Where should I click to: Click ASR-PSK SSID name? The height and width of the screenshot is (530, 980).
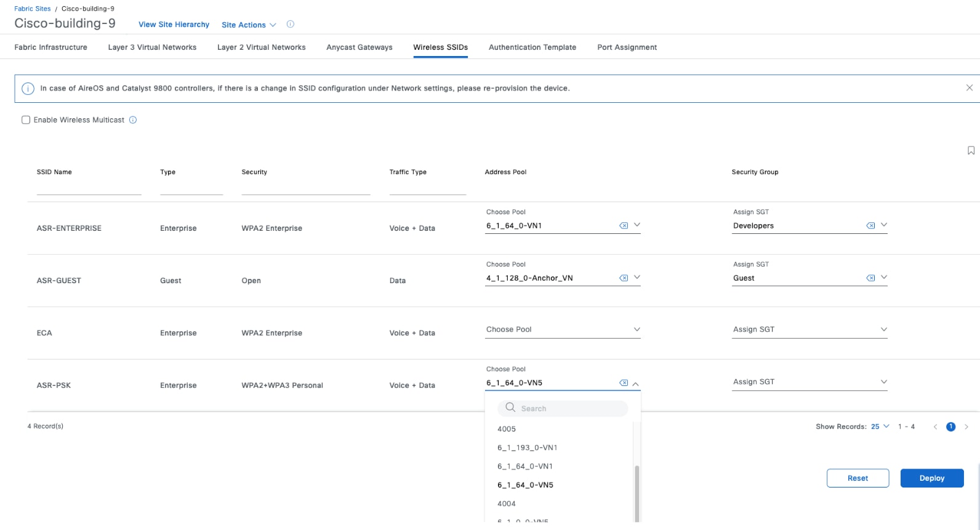click(54, 385)
